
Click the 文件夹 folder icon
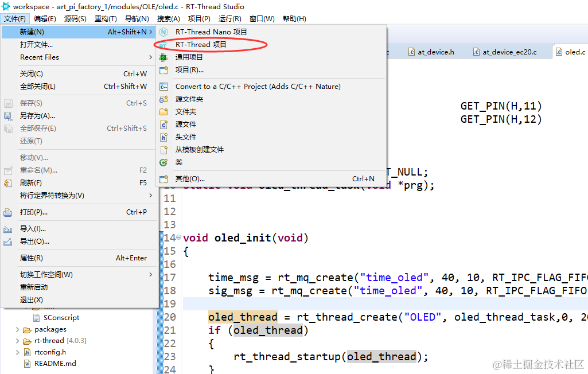tap(163, 112)
